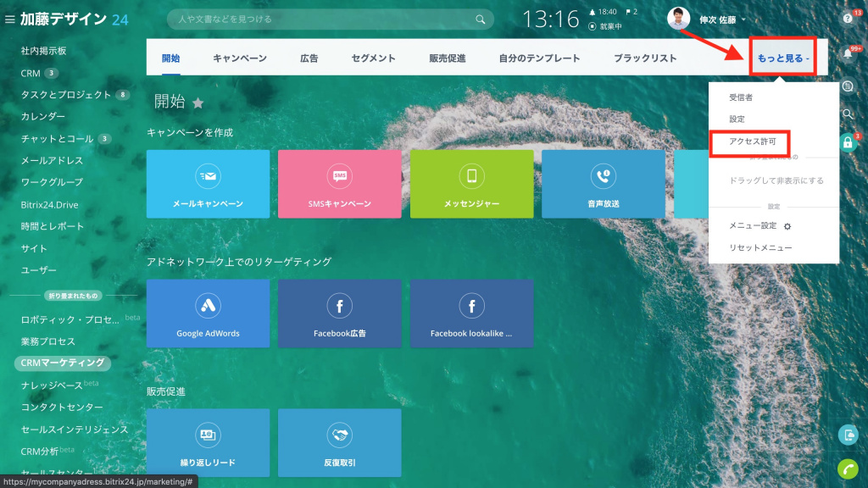Viewport: 868px width, 488px height.
Task: Open メールアドレス in the sidebar
Action: point(52,160)
